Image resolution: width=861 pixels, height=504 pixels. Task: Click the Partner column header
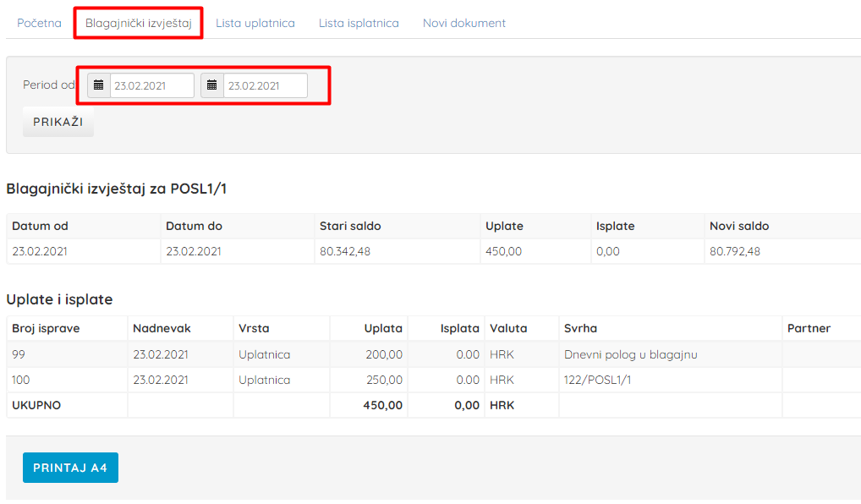809,328
